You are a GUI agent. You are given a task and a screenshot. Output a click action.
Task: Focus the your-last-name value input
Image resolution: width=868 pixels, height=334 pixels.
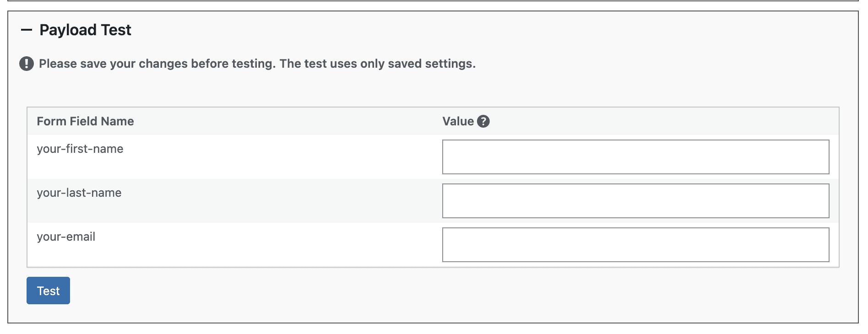pos(635,201)
